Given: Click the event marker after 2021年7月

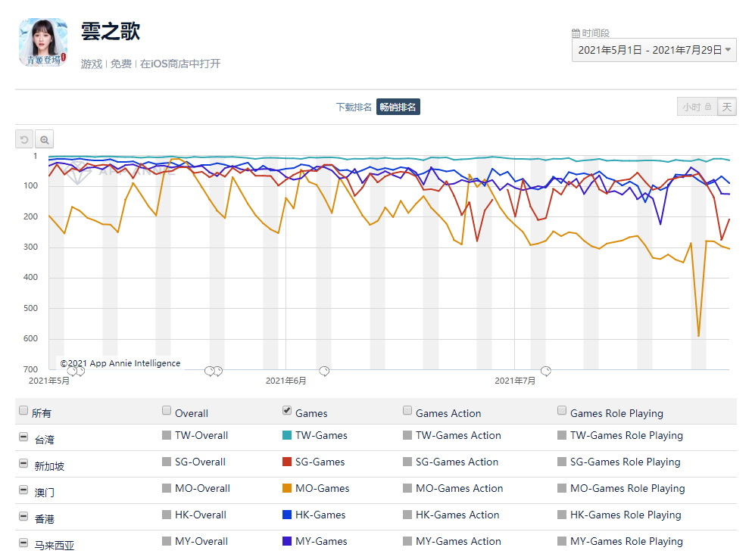Looking at the screenshot, I should (546, 371).
